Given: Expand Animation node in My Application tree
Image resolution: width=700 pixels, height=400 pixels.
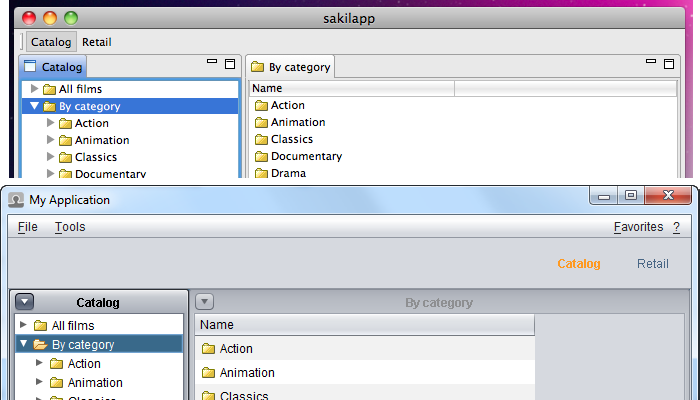Looking at the screenshot, I should [39, 382].
